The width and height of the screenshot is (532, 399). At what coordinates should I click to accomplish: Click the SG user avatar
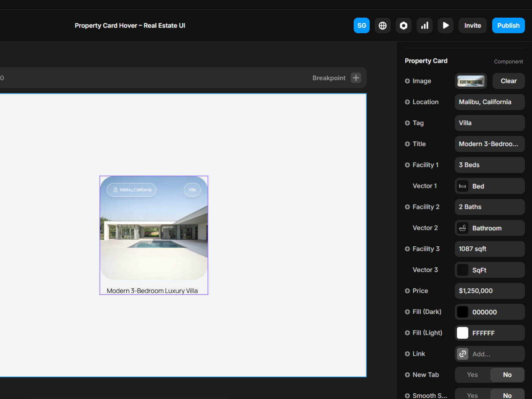tap(361, 26)
